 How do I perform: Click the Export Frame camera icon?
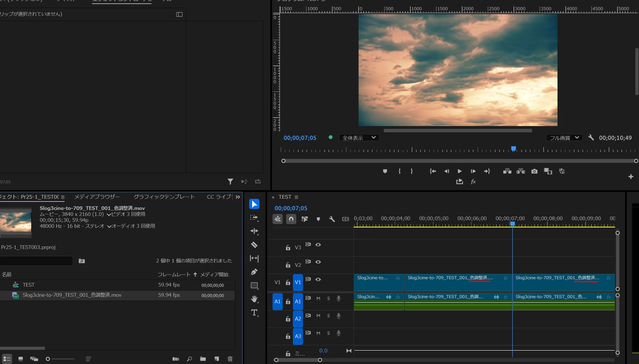tap(534, 171)
